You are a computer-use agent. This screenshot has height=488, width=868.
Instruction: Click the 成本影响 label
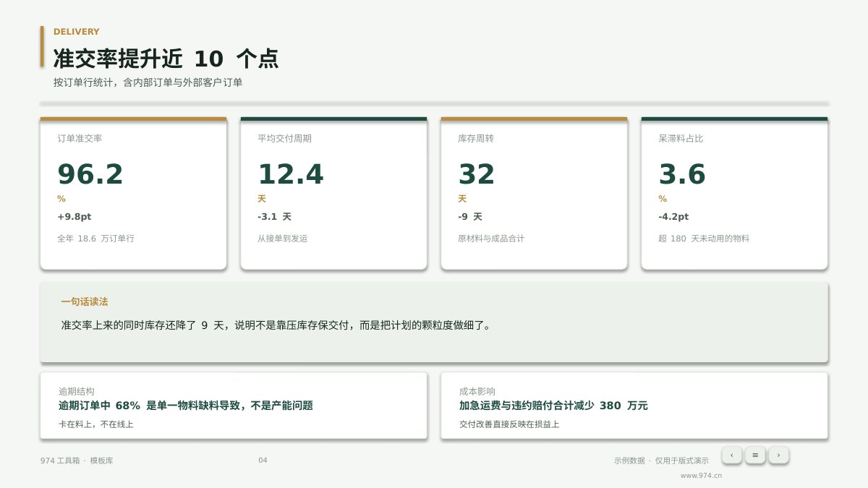(477, 390)
